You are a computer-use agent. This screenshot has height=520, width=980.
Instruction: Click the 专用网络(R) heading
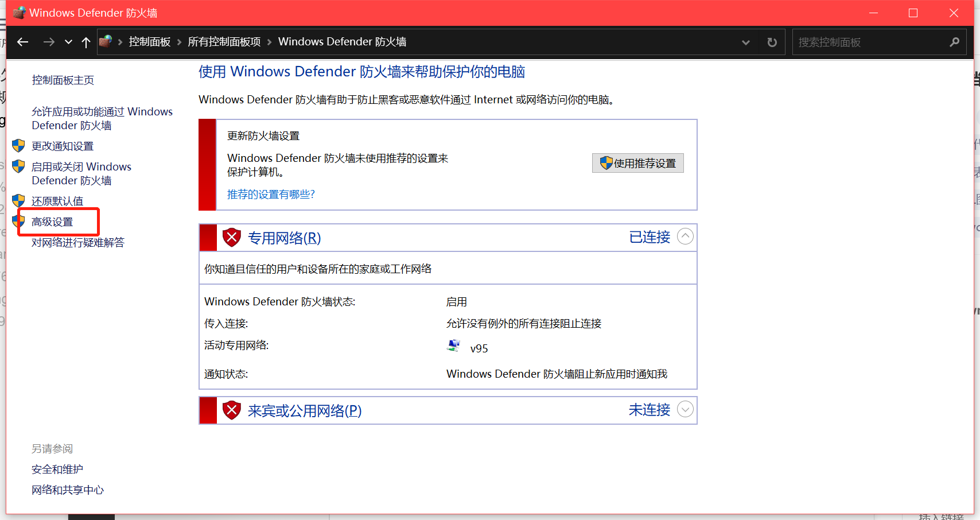[285, 238]
